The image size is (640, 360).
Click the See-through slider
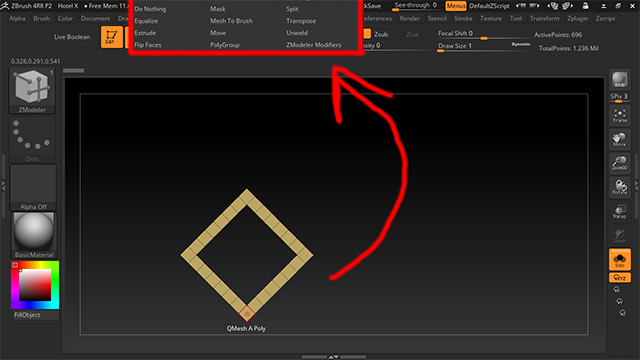click(x=416, y=6)
